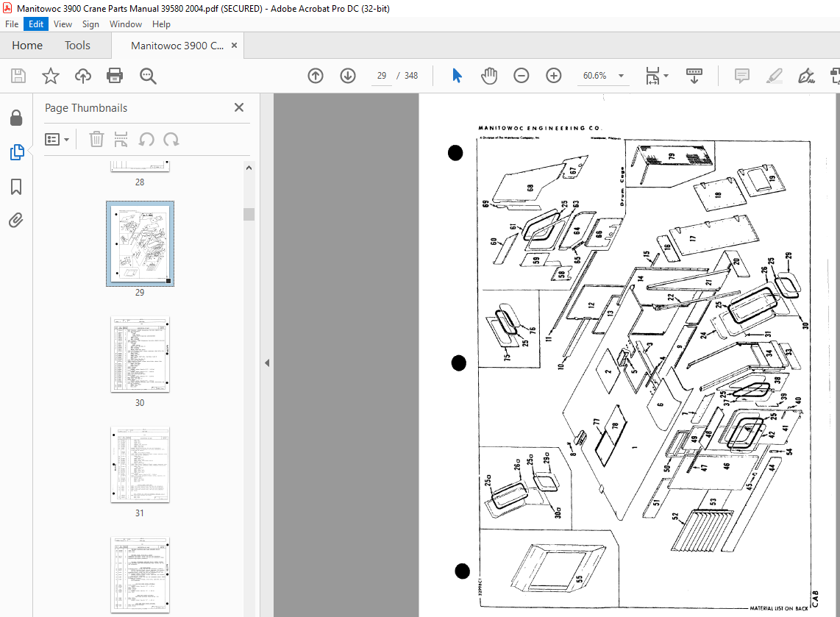Print the document with printer icon
Viewport: 840px width, 617px height.
[x=115, y=76]
